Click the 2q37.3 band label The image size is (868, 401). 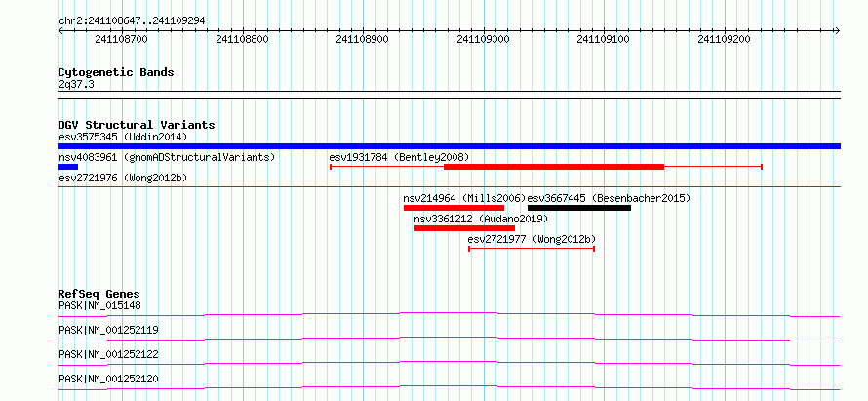[76, 84]
